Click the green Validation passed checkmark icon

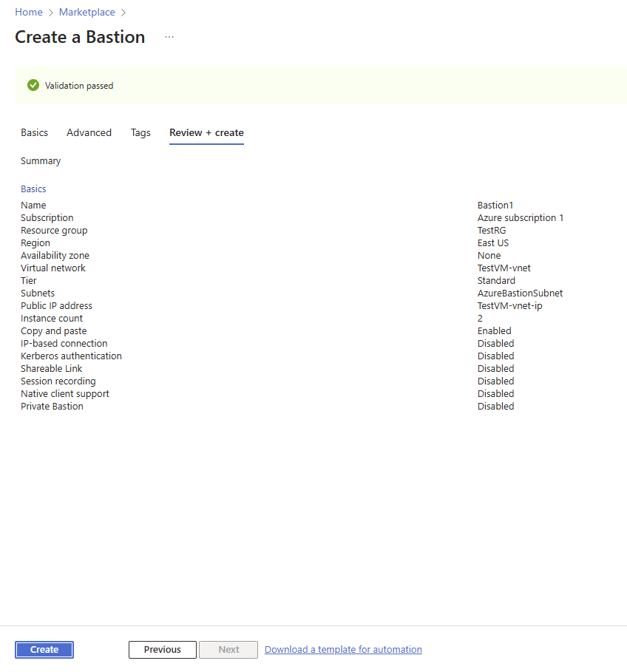[33, 85]
